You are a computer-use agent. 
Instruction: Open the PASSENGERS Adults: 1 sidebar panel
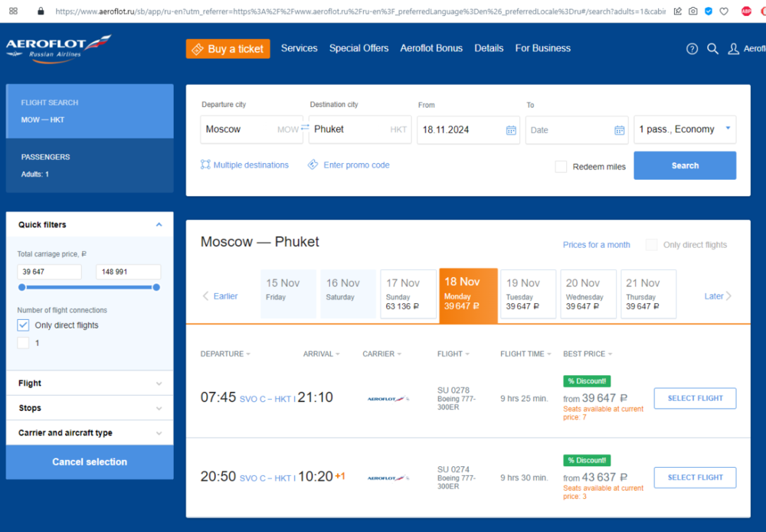pos(90,165)
